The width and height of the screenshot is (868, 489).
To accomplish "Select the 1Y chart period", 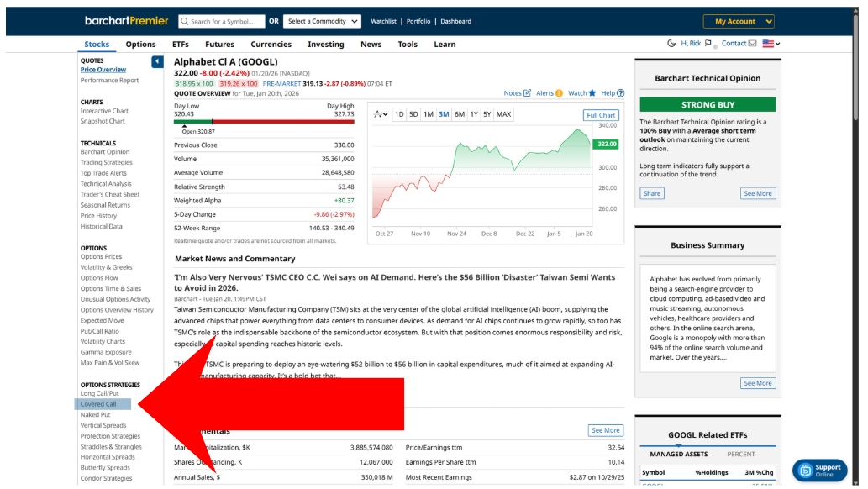I will (x=474, y=114).
